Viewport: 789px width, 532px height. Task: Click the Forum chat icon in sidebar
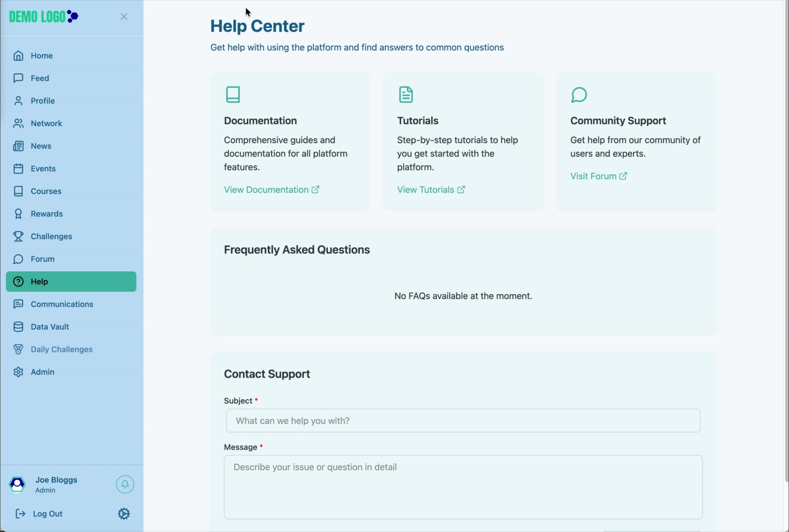[19, 259]
